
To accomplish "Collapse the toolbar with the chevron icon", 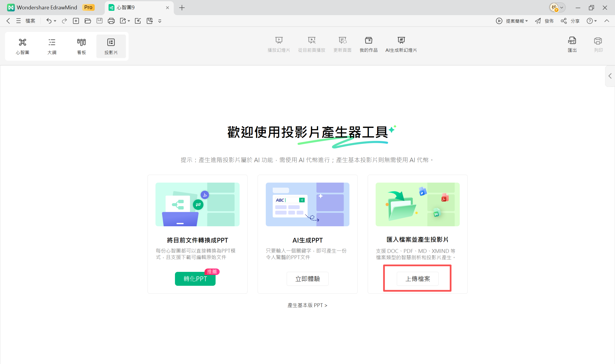I will pos(607,21).
